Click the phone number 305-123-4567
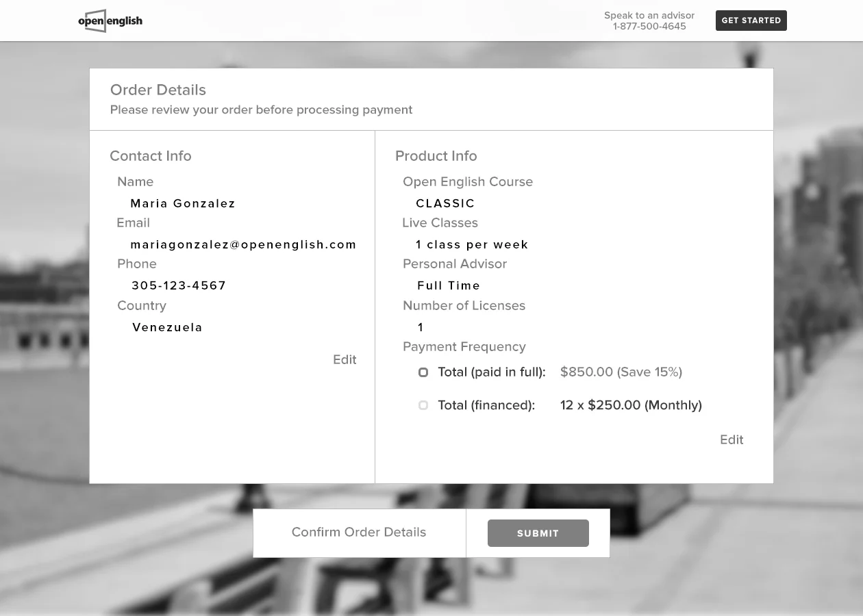This screenshot has height=616, width=863. coord(179,285)
